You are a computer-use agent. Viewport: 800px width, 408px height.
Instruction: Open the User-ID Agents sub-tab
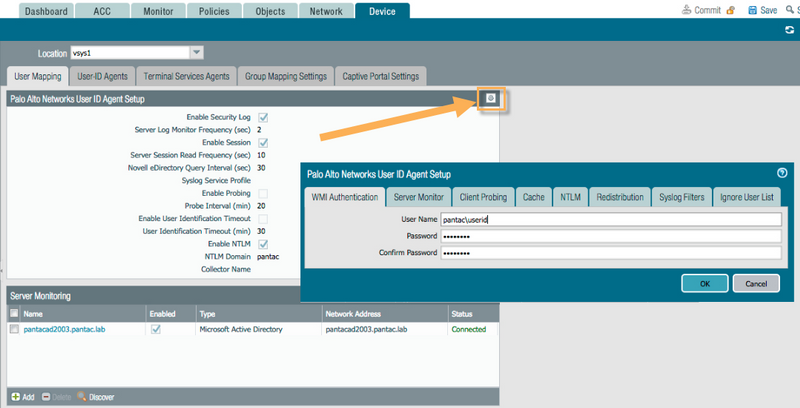103,76
